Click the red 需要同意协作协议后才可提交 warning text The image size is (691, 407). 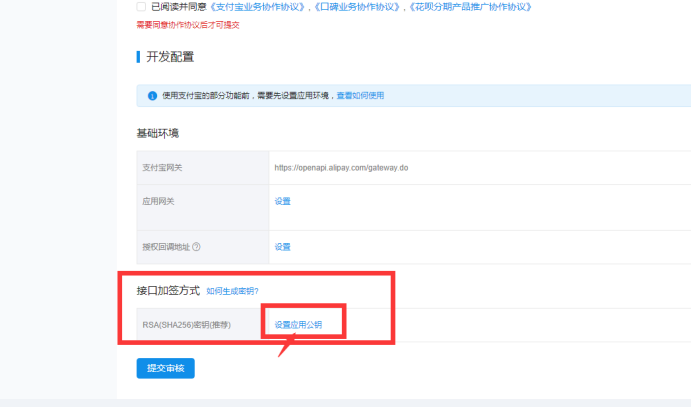pyautogui.click(x=188, y=25)
